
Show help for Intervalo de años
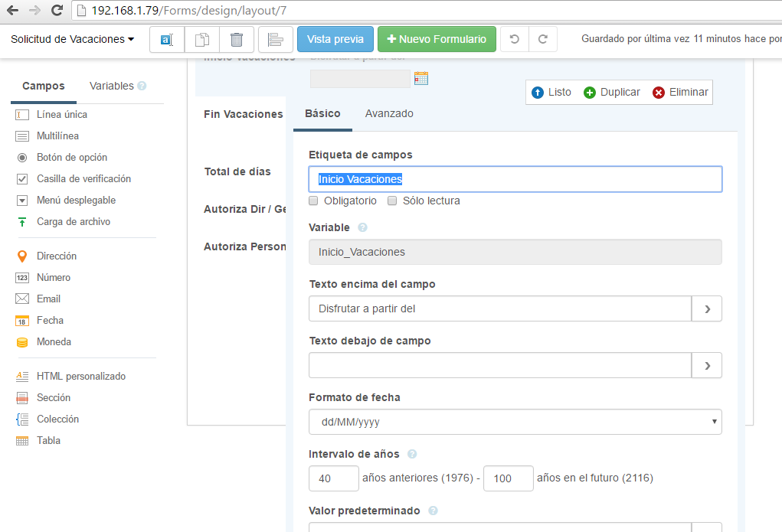(x=412, y=454)
